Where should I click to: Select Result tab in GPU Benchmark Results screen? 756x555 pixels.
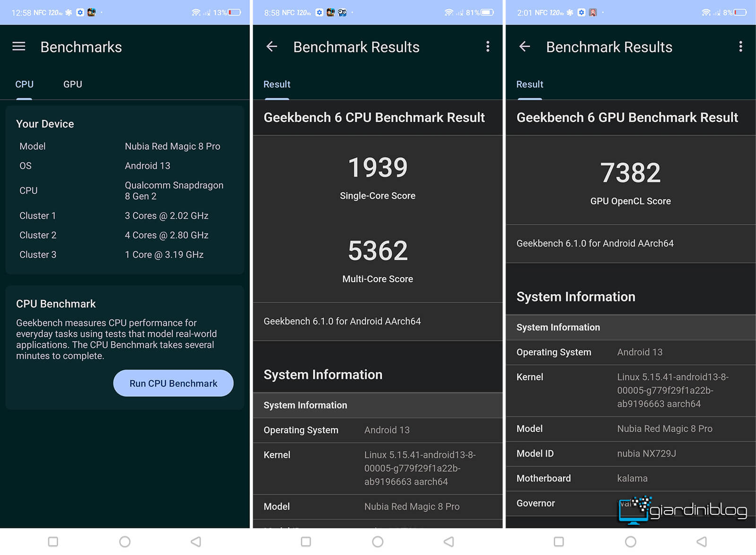[530, 84]
